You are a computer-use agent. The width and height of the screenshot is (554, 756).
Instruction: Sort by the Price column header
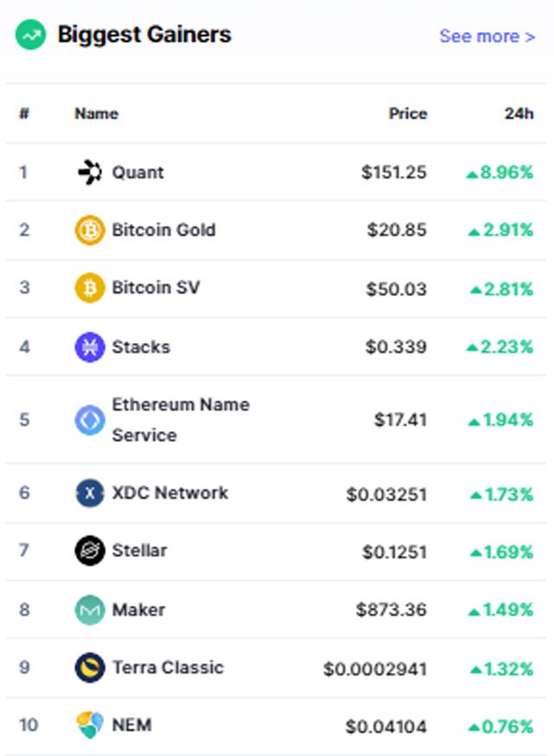(x=408, y=113)
